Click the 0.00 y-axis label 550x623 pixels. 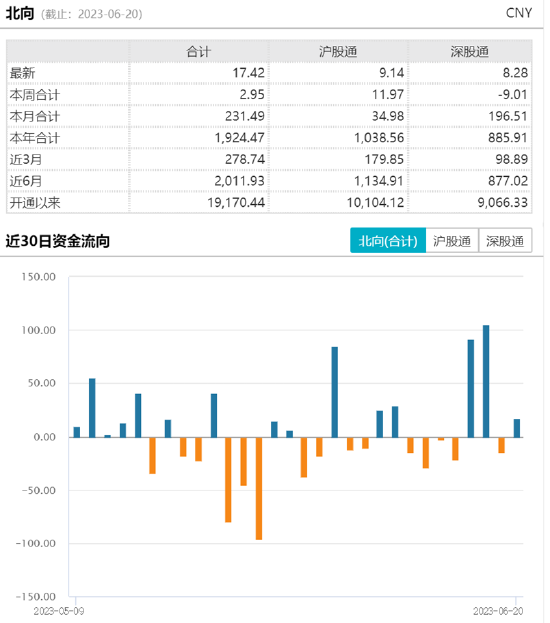(x=45, y=437)
